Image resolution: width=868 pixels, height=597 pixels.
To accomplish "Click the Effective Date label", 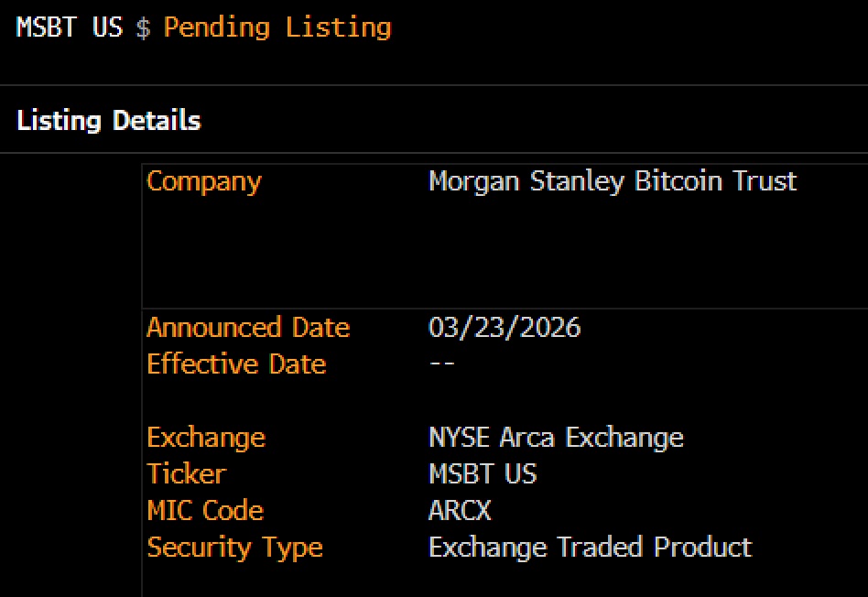I will (x=236, y=364).
